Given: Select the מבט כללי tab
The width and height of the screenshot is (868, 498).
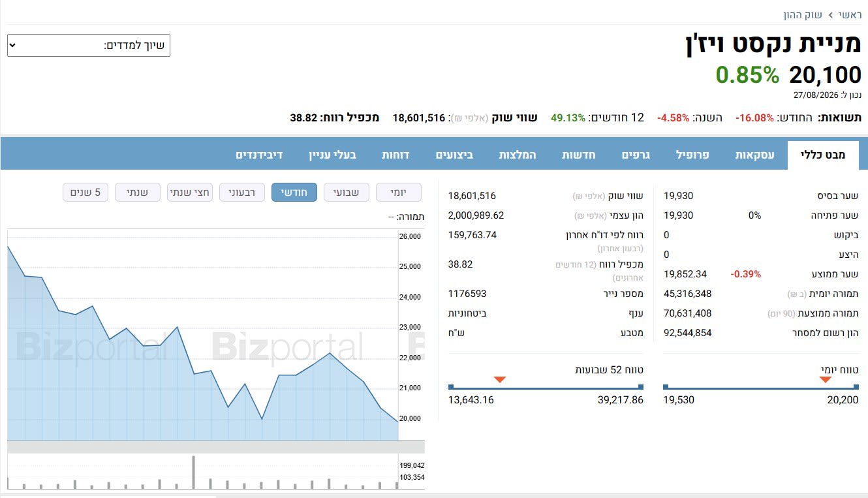Looking at the screenshot, I should 823,155.
